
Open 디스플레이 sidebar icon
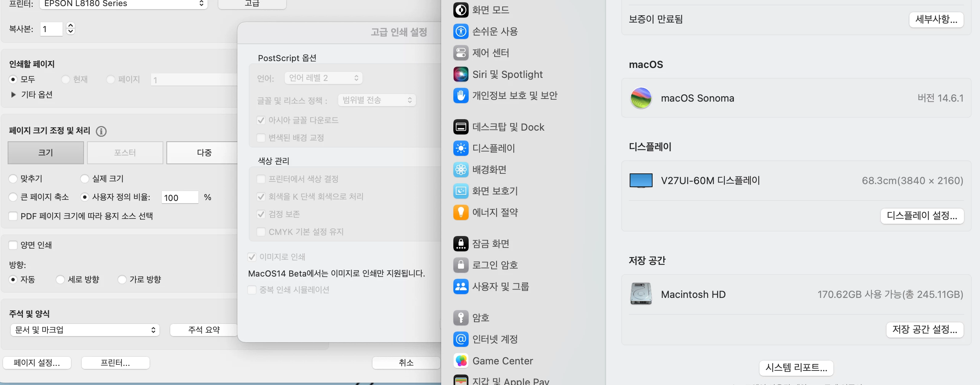click(x=461, y=148)
